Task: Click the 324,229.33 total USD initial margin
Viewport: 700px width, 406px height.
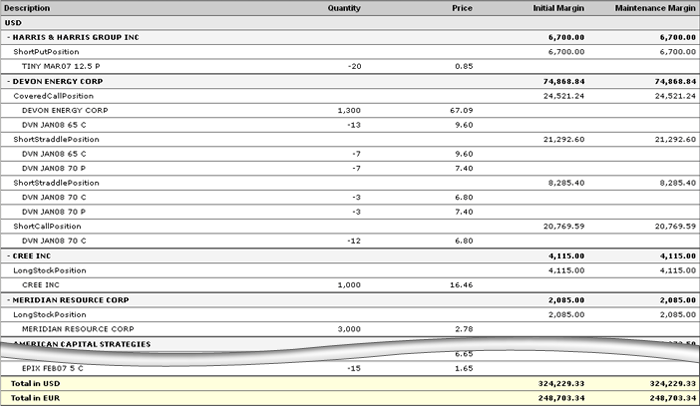Action: tap(561, 384)
